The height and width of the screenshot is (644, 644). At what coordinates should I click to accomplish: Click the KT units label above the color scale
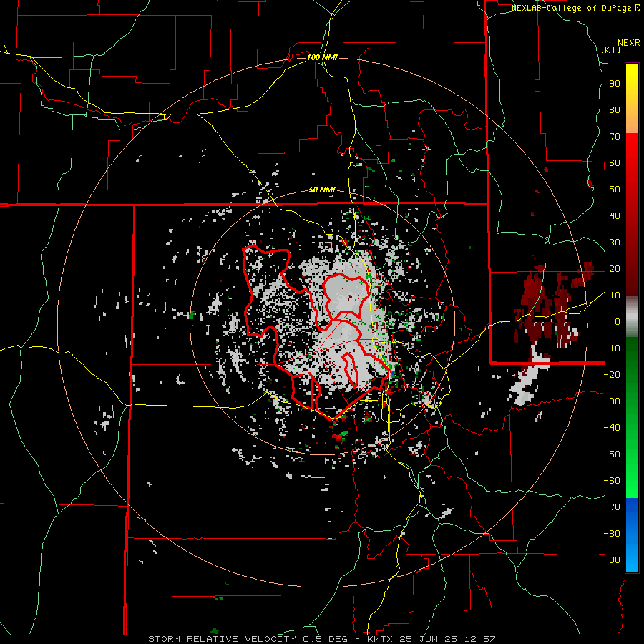click(x=611, y=49)
